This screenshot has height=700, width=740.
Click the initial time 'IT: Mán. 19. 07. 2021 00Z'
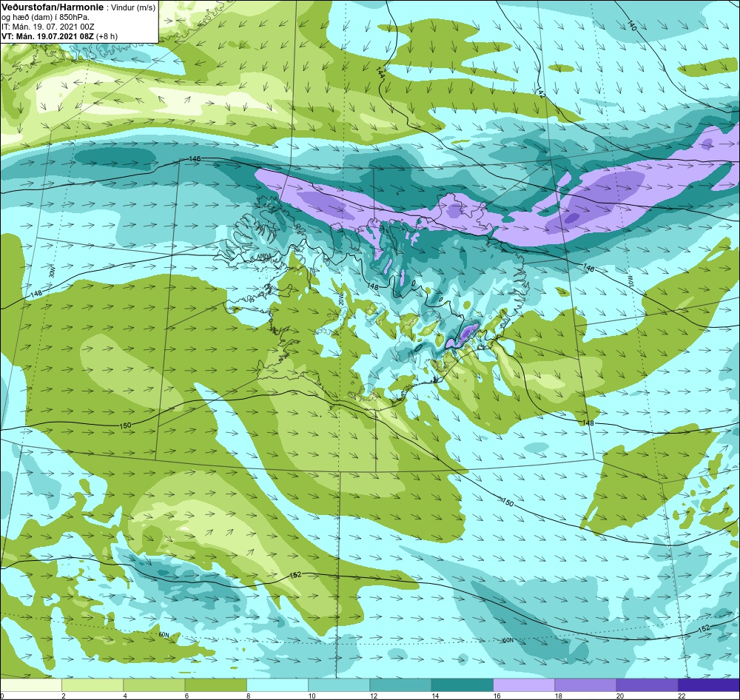click(x=47, y=27)
